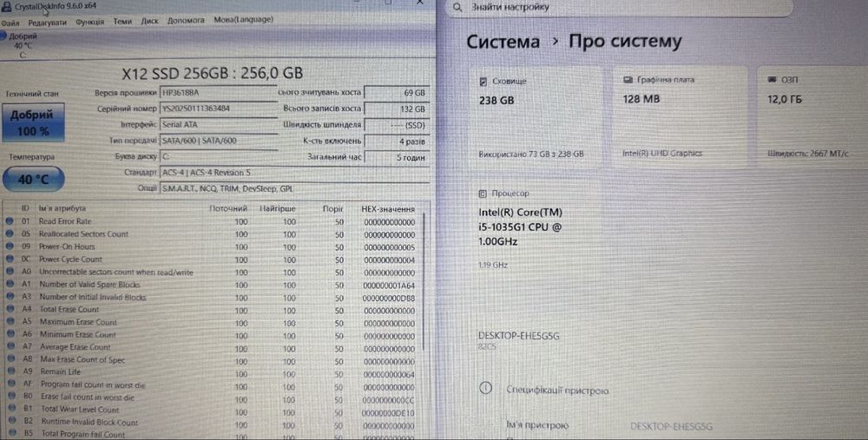Open the Редагувати menu

click(x=47, y=23)
